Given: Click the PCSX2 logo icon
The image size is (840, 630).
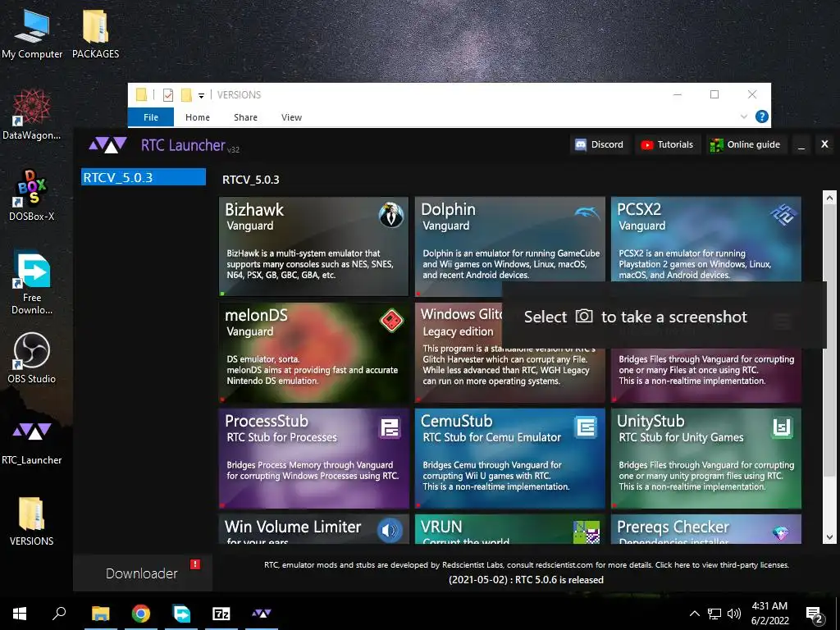Looking at the screenshot, I should click(783, 214).
